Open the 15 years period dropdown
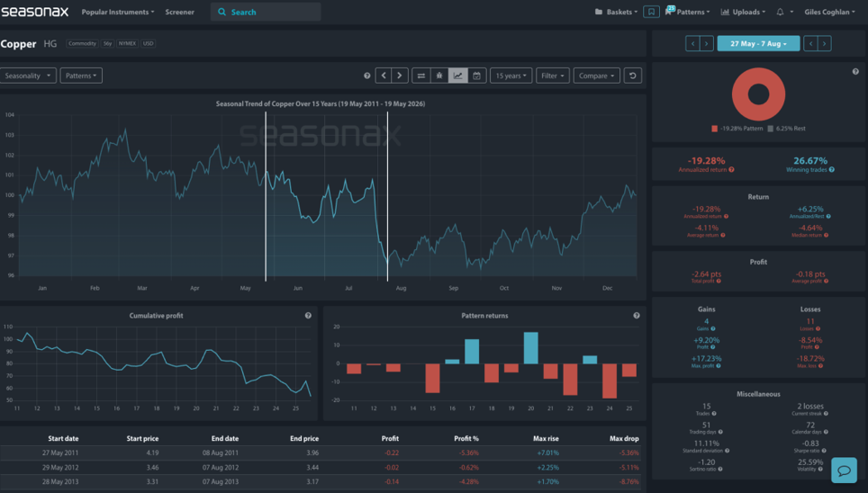 [x=511, y=76]
